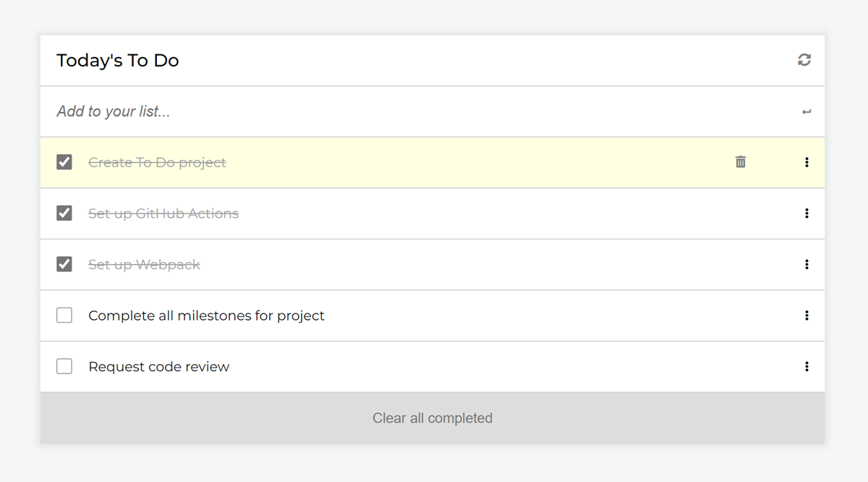Click the struck-through Set up GitHub Actions label
Image resolution: width=868 pixels, height=482 pixels.
pyautogui.click(x=163, y=213)
